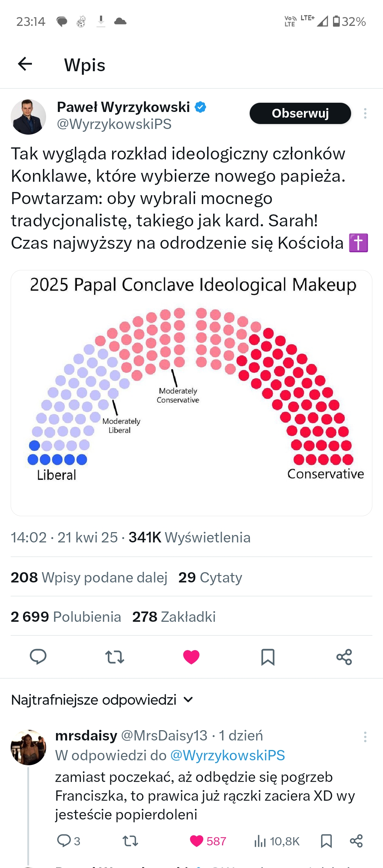Repost the main post

(x=115, y=657)
